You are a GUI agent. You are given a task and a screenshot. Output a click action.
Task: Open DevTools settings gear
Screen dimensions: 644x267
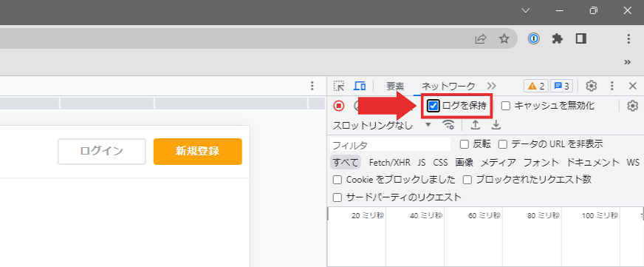point(591,86)
